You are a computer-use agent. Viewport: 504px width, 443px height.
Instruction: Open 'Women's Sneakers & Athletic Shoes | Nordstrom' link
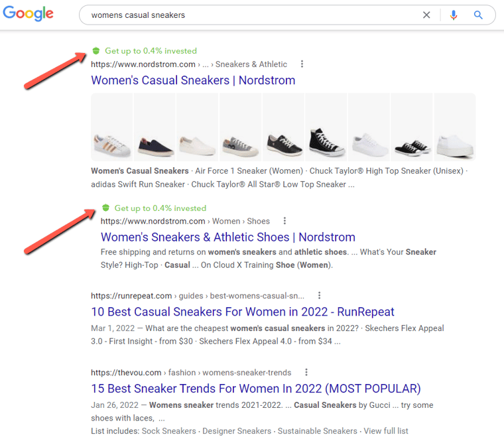228,237
